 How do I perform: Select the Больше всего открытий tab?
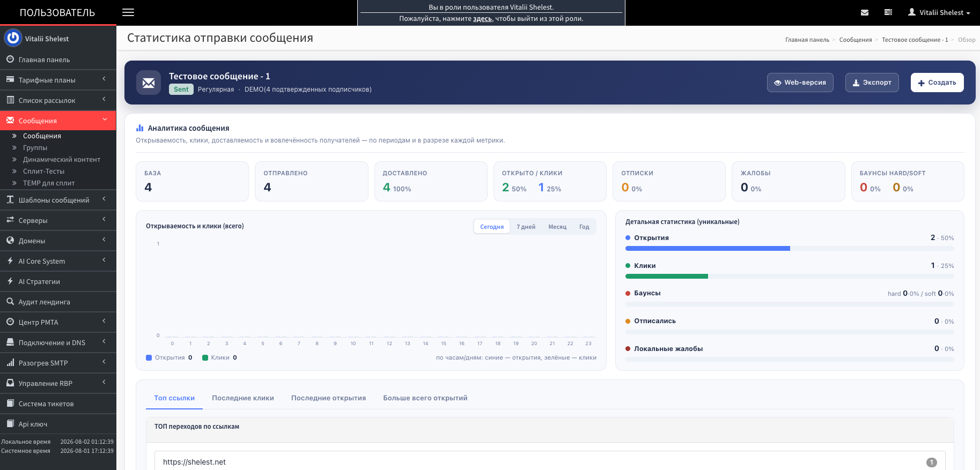coord(425,398)
